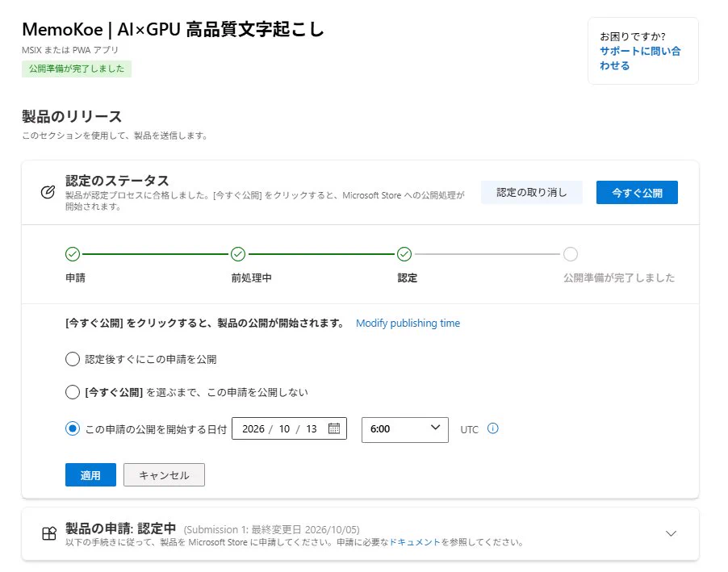This screenshot has width=728, height=572.
Task: Open the Modify publishing time link
Action: pos(408,324)
